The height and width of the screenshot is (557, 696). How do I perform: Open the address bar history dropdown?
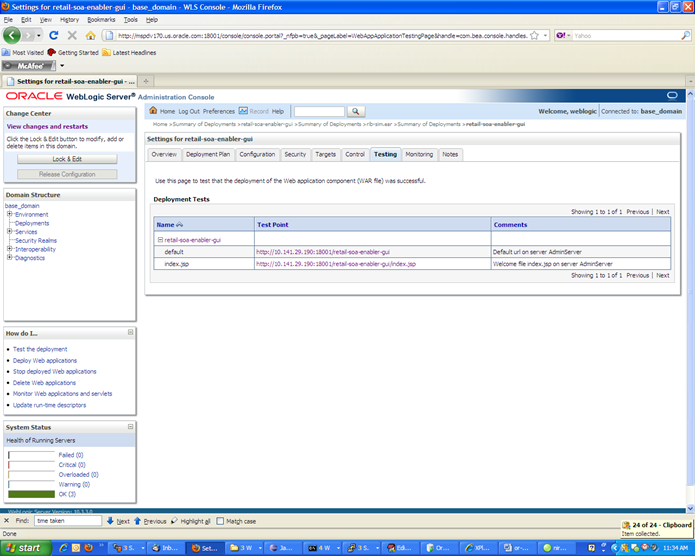[x=546, y=36]
